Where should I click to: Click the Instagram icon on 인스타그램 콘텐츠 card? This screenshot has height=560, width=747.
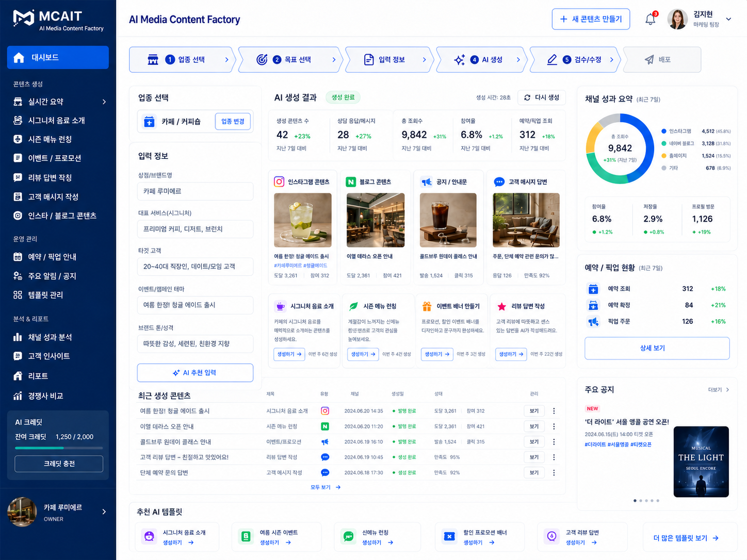click(x=279, y=182)
